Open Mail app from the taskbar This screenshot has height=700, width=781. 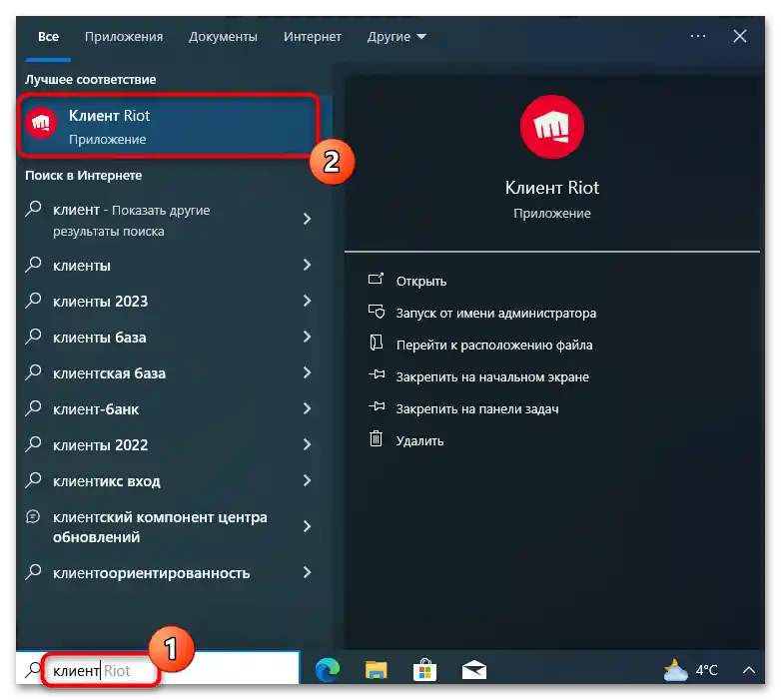click(474, 670)
